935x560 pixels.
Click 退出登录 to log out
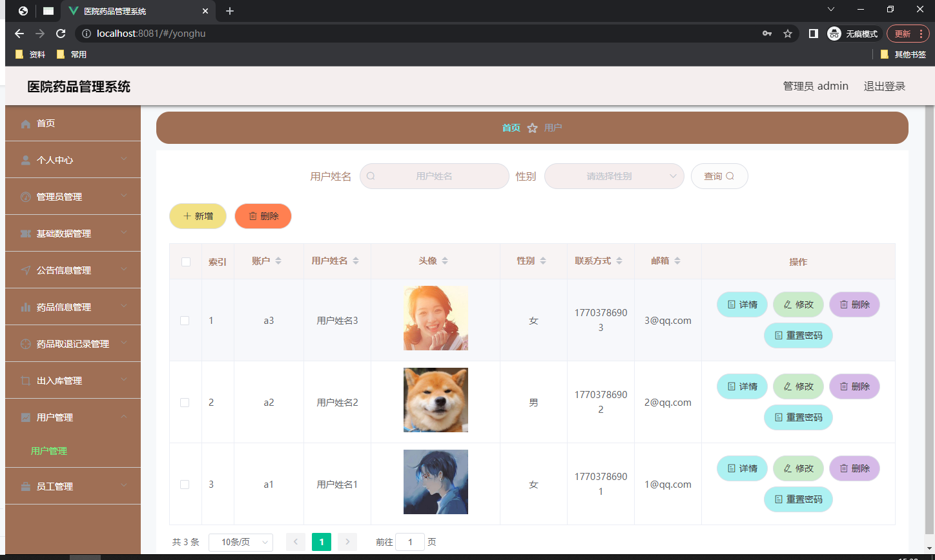[884, 85]
